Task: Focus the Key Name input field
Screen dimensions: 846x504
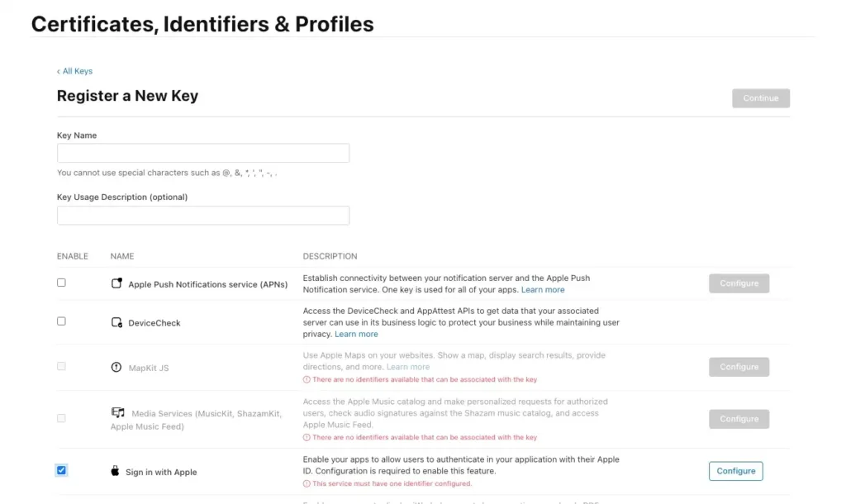Action: (x=203, y=153)
